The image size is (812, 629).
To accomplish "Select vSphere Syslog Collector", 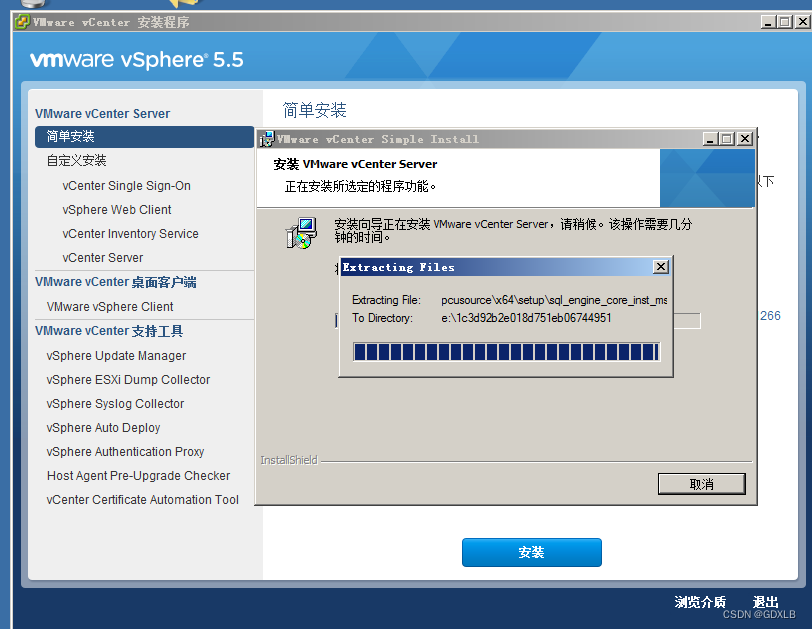I will point(115,403).
